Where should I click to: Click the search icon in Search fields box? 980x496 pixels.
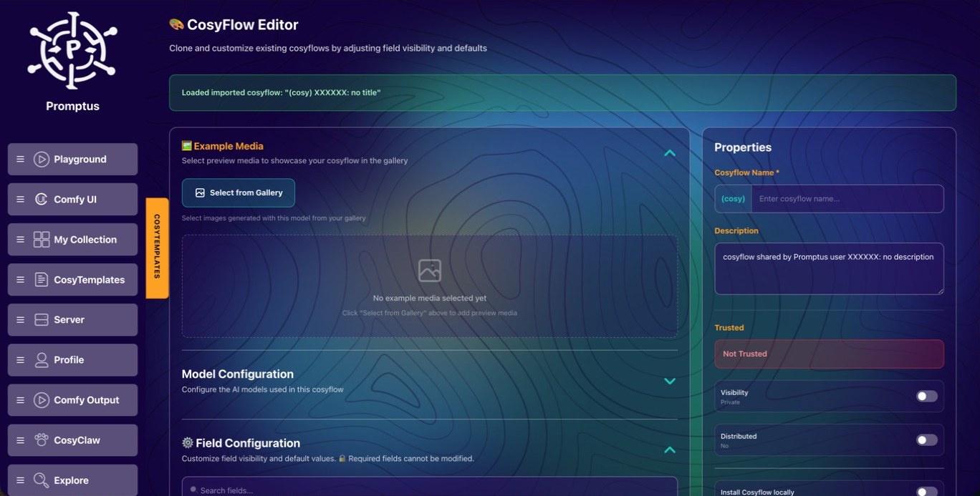193,490
